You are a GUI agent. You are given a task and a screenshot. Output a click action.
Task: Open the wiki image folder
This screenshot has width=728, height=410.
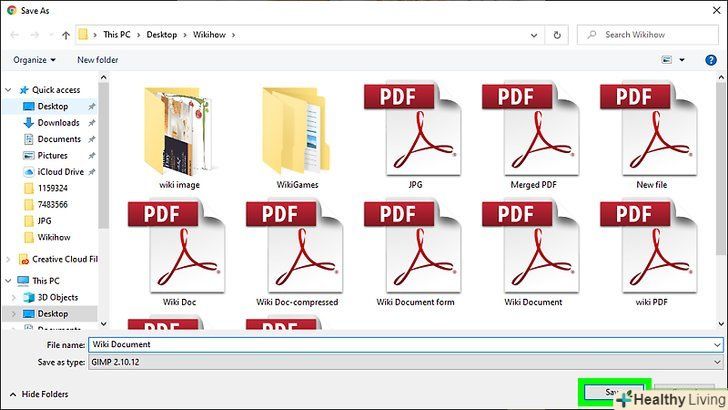click(x=179, y=137)
